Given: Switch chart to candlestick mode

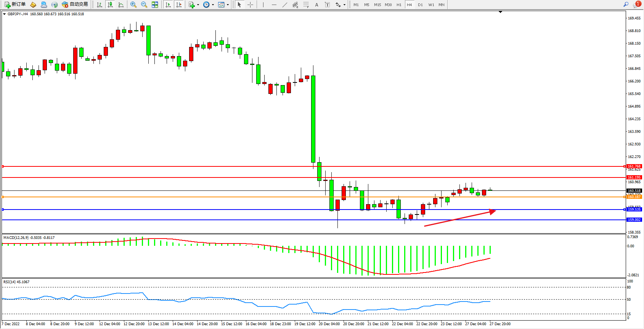Looking at the screenshot, I should point(110,5).
